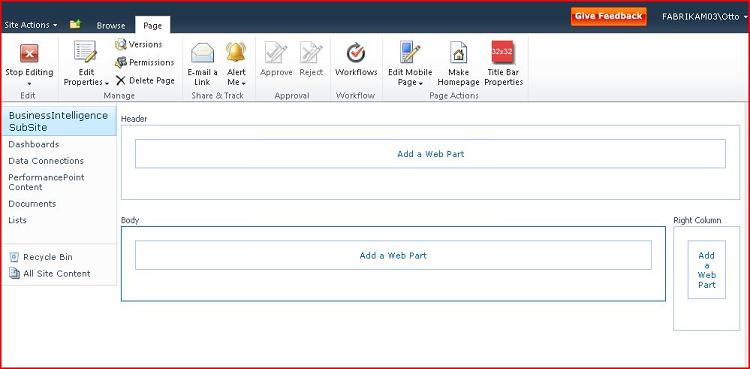Click the Edit Mobile Page icon

click(x=410, y=52)
